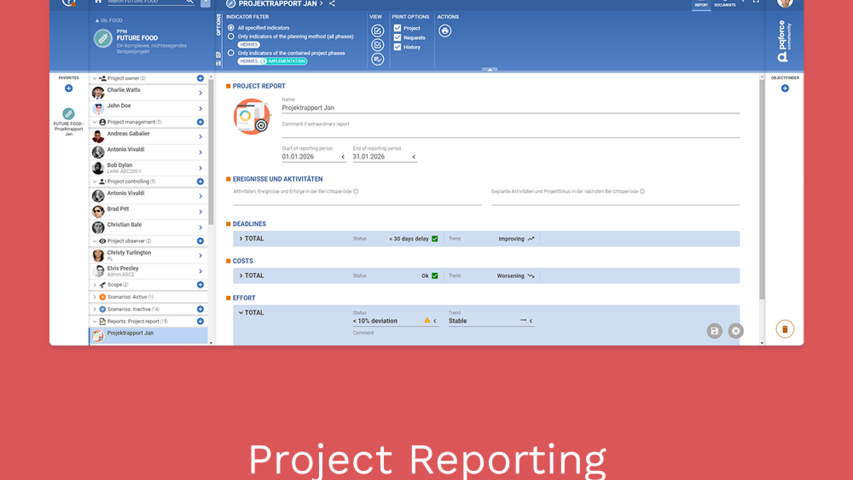Add item in Objectfinder panel
The height and width of the screenshot is (480, 853).
tap(784, 88)
